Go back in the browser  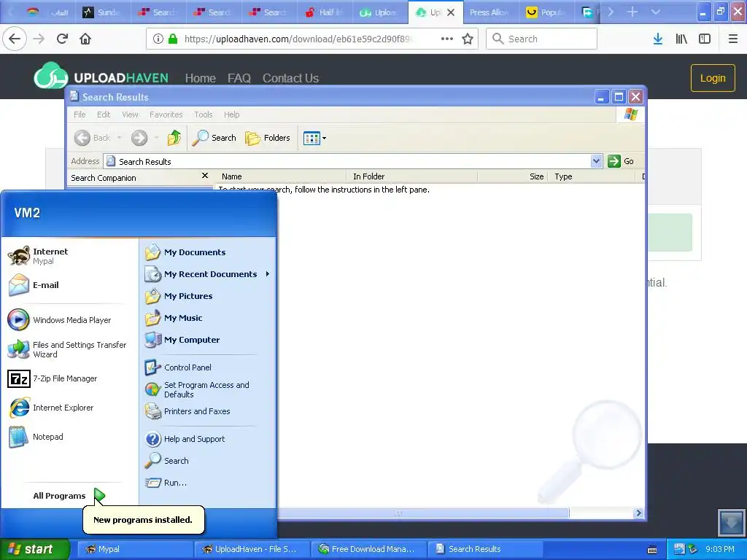pos(15,39)
